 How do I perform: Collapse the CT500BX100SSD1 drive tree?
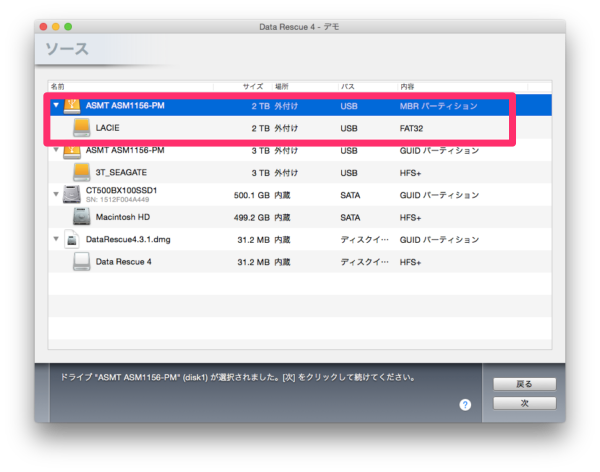(56, 194)
